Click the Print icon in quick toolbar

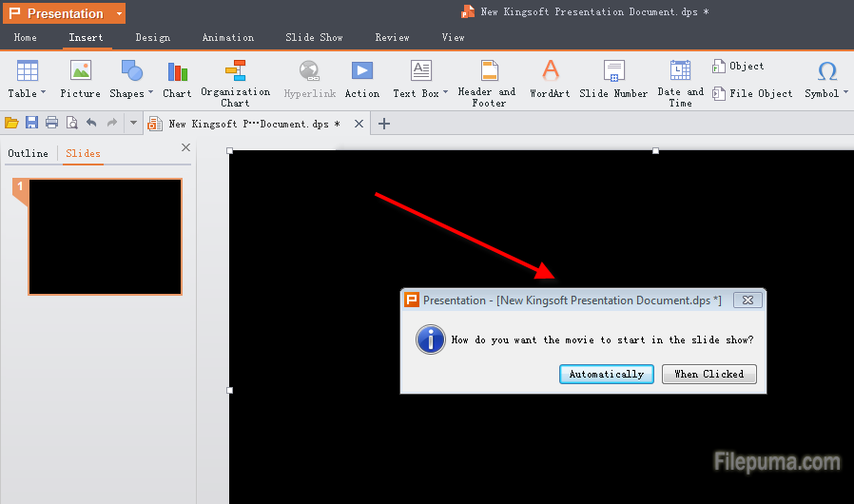[x=51, y=123]
